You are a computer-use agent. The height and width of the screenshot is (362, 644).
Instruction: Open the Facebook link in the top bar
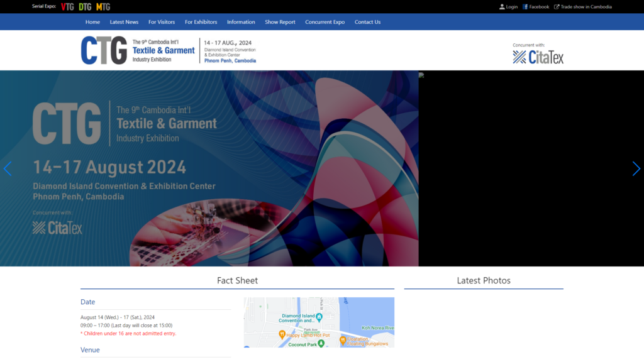pyautogui.click(x=536, y=6)
